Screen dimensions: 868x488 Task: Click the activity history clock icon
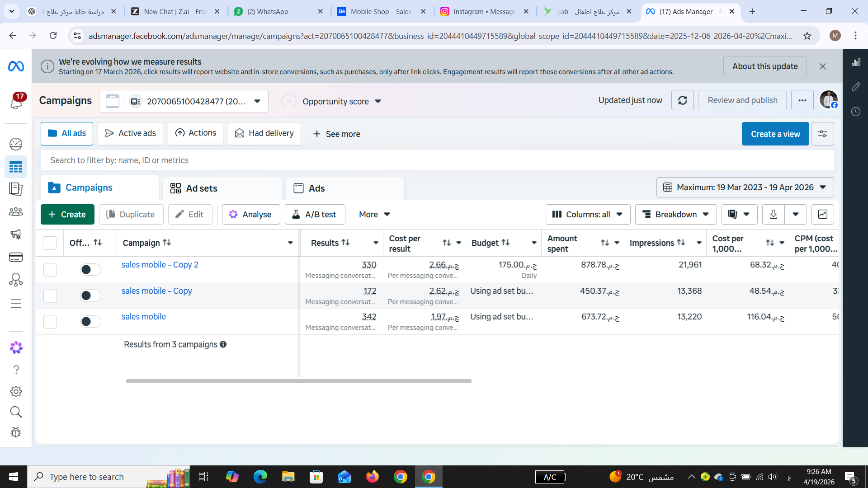point(856,112)
